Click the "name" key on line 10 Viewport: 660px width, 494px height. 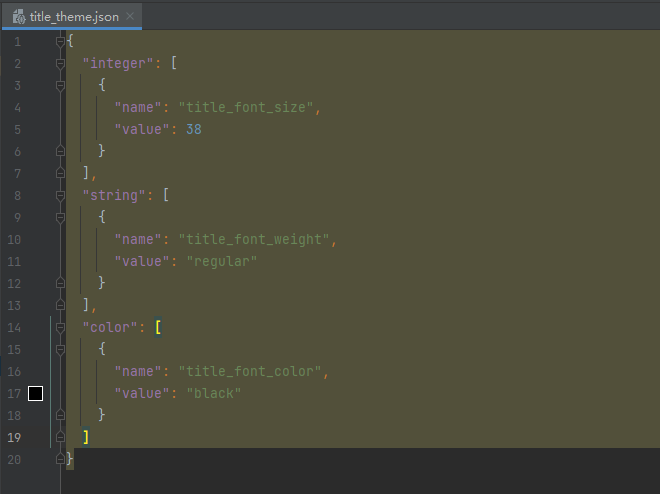click(138, 239)
